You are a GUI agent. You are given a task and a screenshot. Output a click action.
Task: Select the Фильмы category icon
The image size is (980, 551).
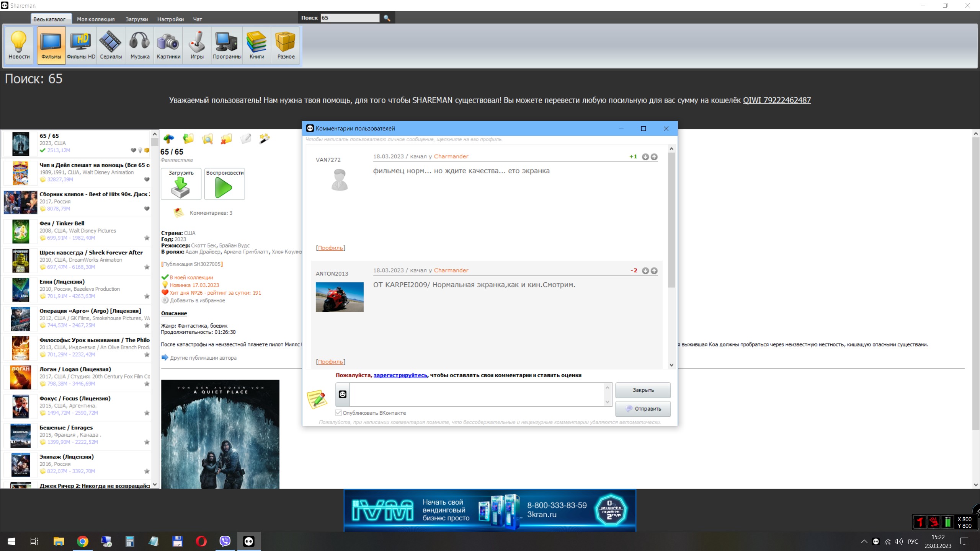click(x=51, y=45)
